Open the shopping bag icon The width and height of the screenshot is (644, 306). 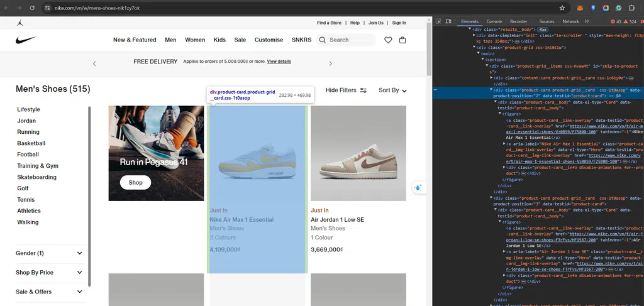pos(402,40)
